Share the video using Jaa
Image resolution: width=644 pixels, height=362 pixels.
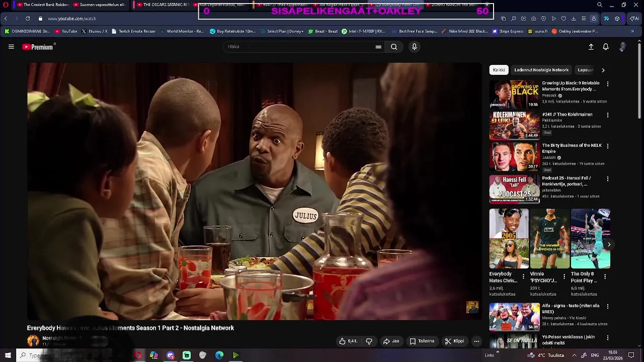[391, 341]
